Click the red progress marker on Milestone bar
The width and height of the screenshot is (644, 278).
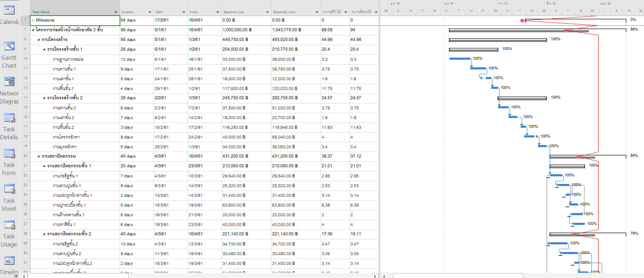pyautogui.click(x=522, y=21)
